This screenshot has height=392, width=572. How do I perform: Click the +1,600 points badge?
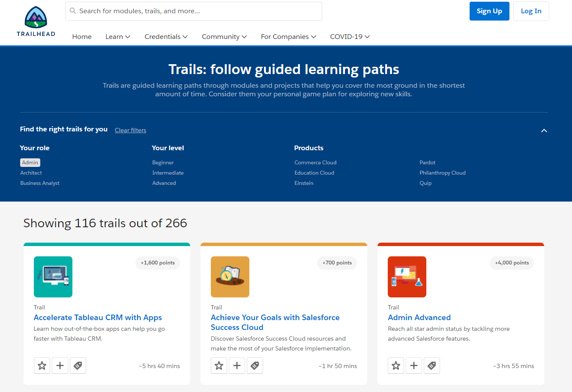pos(158,263)
